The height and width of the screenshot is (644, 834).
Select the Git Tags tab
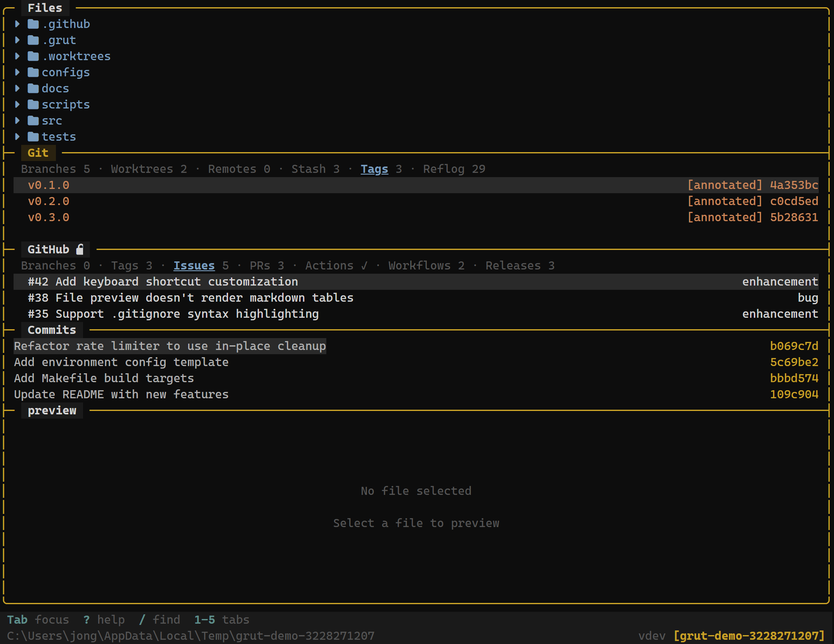click(x=381, y=169)
